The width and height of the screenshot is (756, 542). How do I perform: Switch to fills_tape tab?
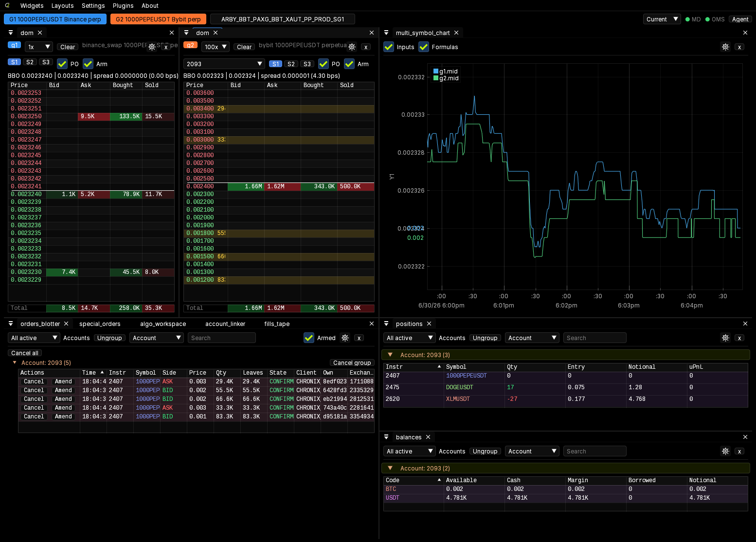tap(277, 324)
